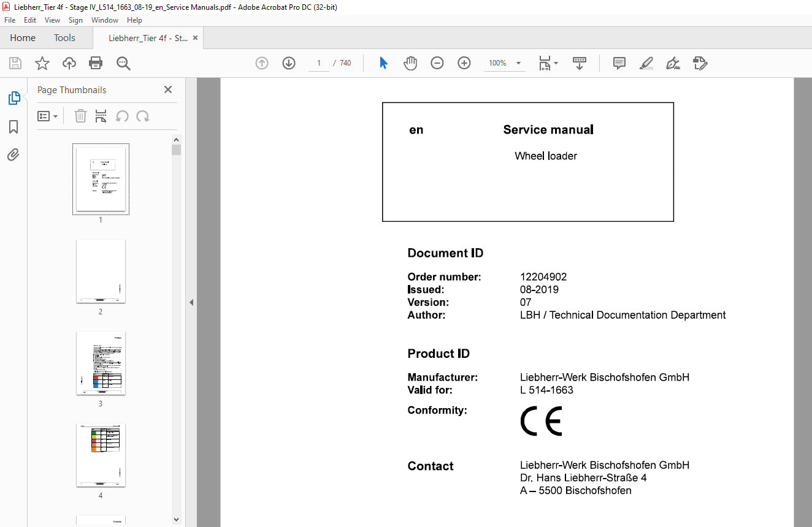This screenshot has height=527, width=812.
Task: Zoom out with the minus icon
Action: click(437, 63)
